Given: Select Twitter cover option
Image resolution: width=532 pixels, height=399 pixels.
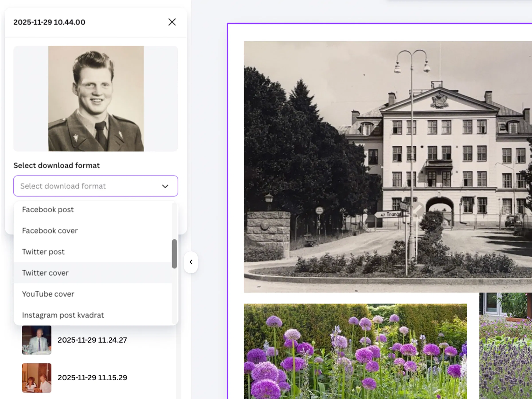Looking at the screenshot, I should coord(93,273).
